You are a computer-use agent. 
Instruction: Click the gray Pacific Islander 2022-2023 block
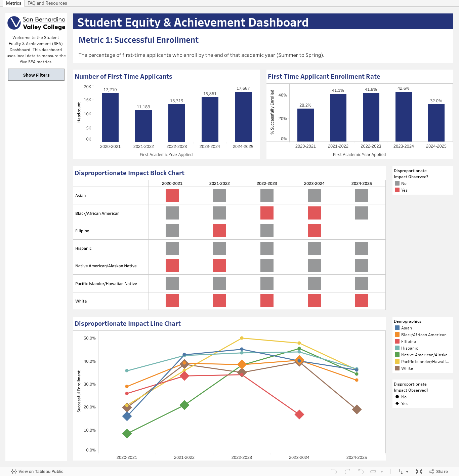point(267,283)
